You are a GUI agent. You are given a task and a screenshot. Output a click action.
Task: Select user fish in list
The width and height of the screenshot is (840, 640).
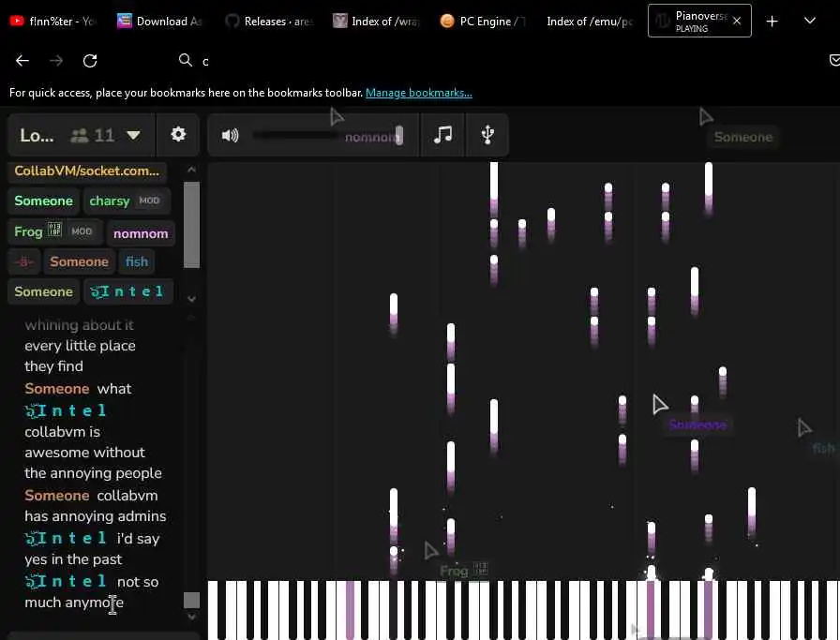pyautogui.click(x=137, y=261)
